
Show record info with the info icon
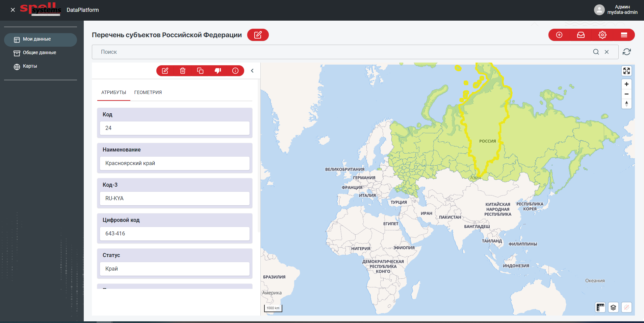(x=235, y=71)
